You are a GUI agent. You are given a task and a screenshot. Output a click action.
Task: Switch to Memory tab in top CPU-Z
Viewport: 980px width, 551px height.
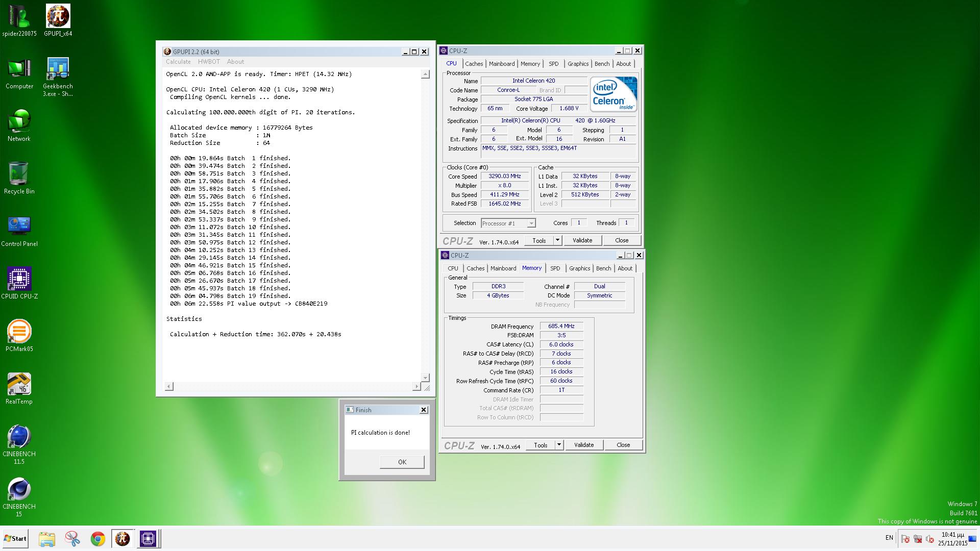point(530,64)
